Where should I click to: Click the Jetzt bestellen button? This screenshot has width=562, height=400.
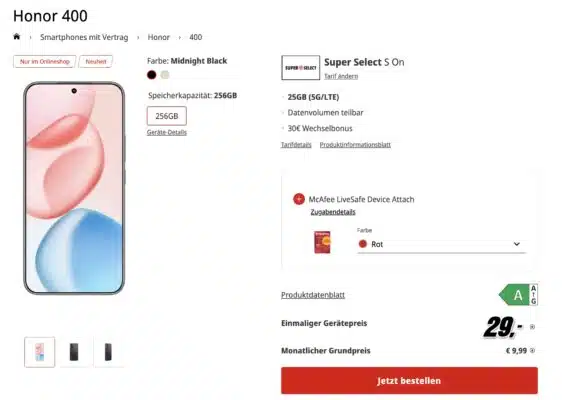(409, 381)
